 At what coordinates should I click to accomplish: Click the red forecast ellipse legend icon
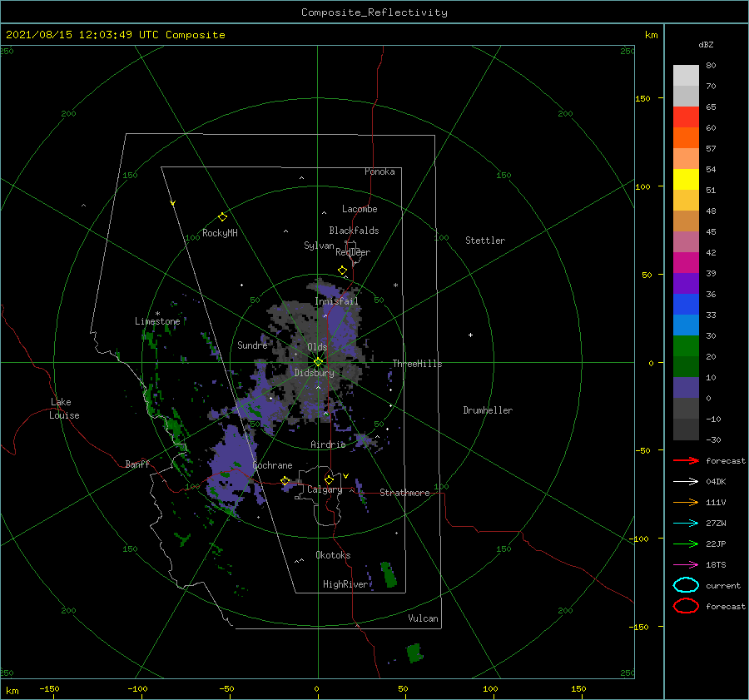pos(686,606)
